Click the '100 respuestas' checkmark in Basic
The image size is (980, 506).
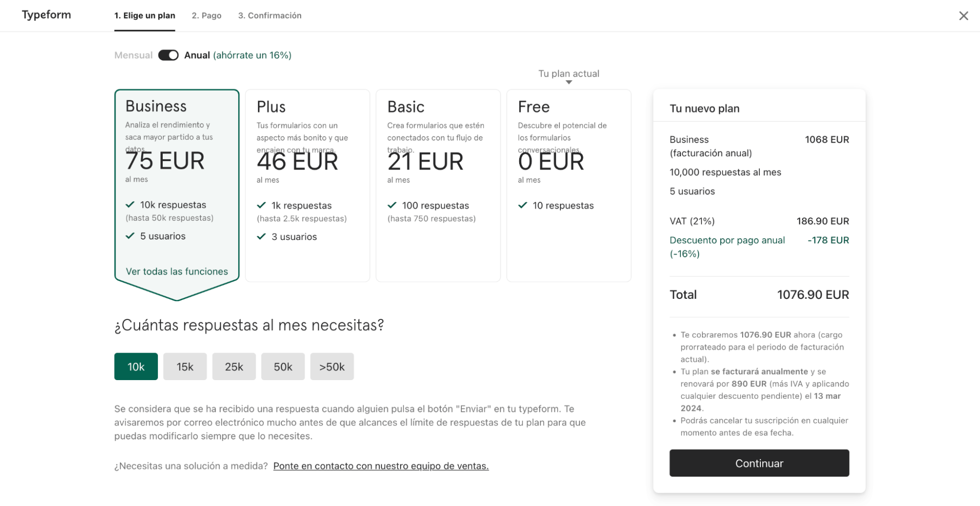[392, 205]
